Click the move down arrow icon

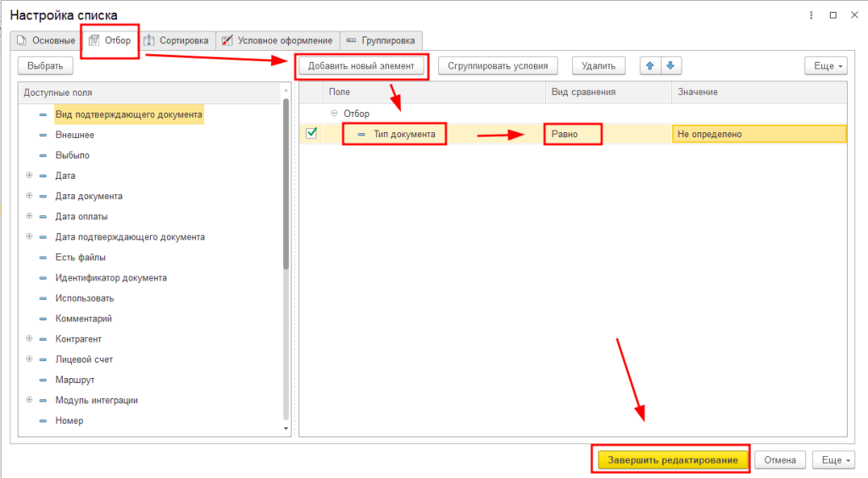670,66
